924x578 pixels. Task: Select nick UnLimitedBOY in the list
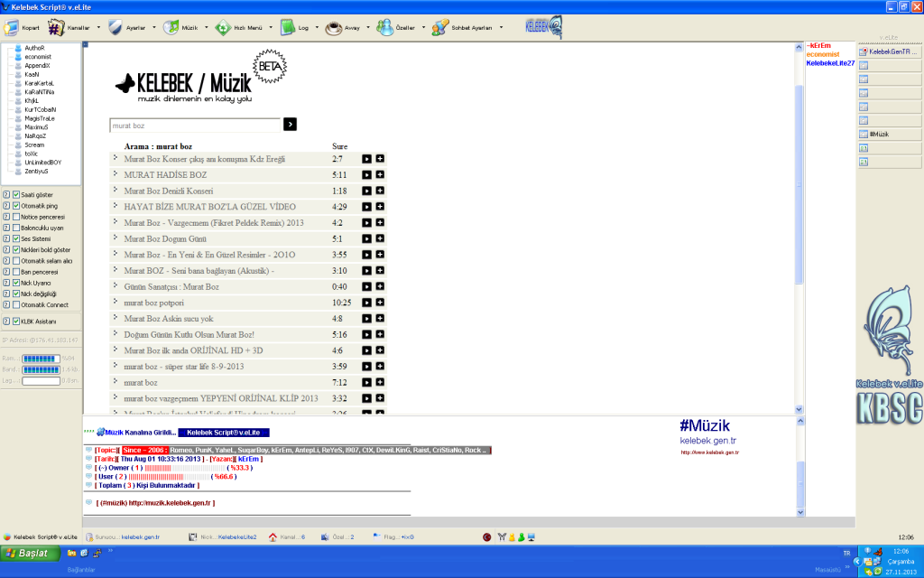coord(42,163)
